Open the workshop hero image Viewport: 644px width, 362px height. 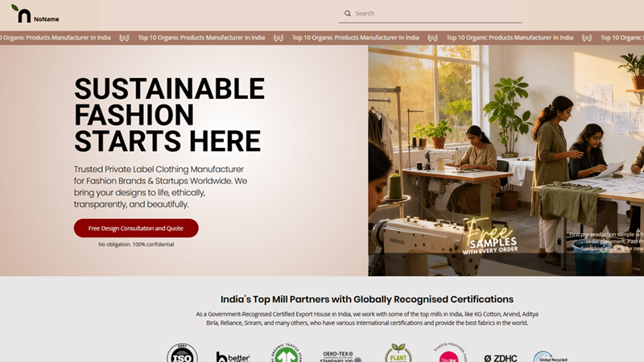(x=506, y=160)
